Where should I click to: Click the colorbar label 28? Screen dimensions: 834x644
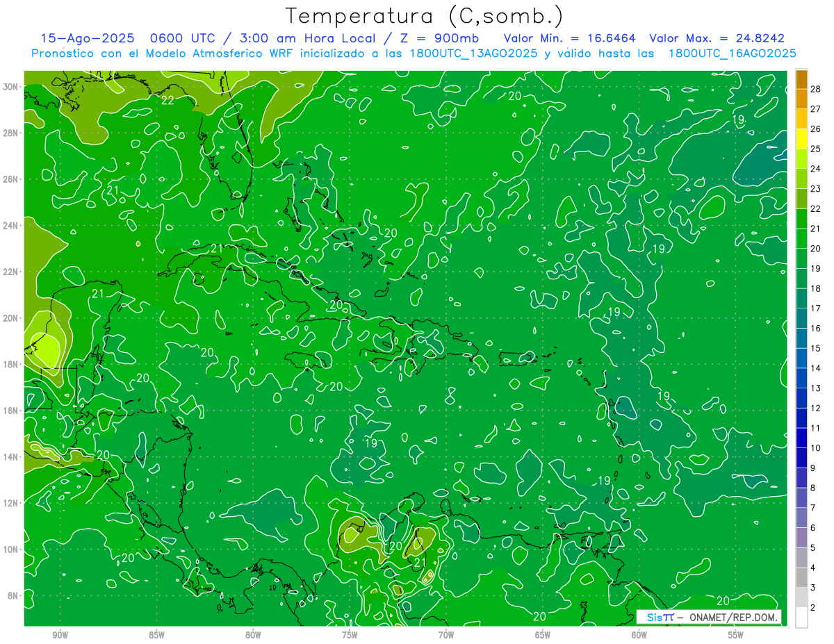click(x=816, y=89)
